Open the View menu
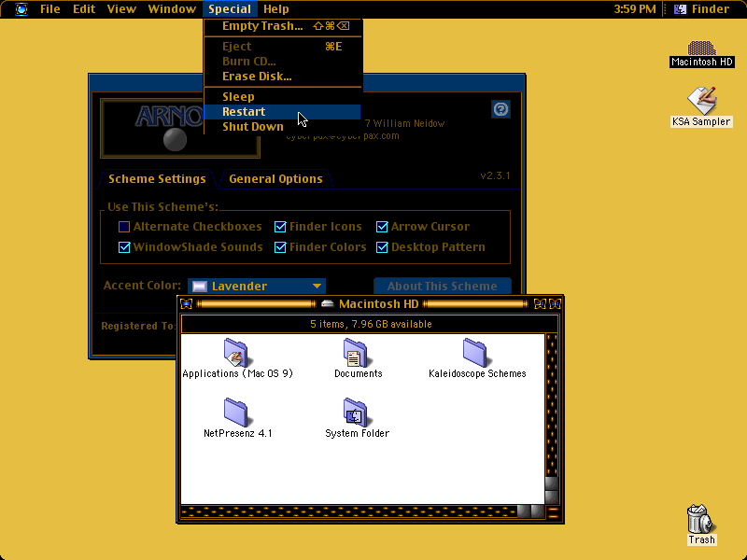 point(121,9)
